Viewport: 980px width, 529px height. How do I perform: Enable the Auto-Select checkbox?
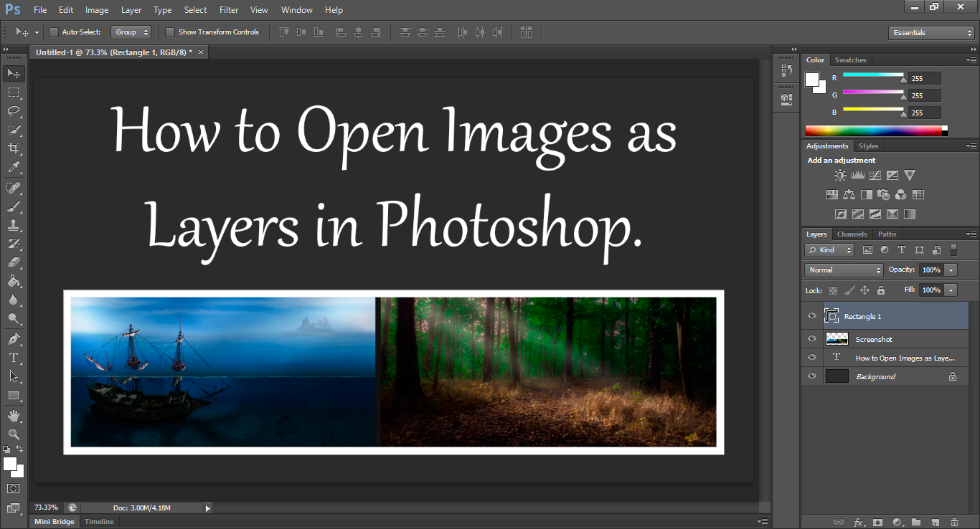point(53,32)
